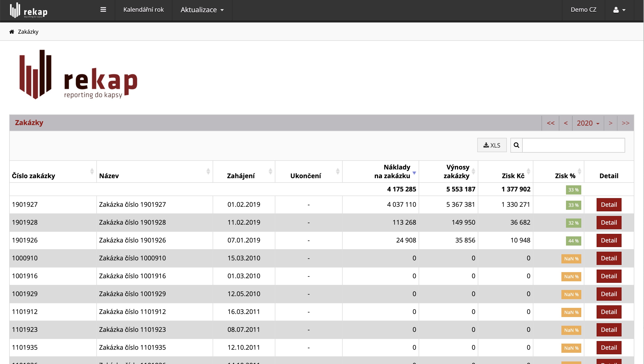Open Kalendářní rok menu item
Image resolution: width=644 pixels, height=364 pixels.
coord(144,10)
